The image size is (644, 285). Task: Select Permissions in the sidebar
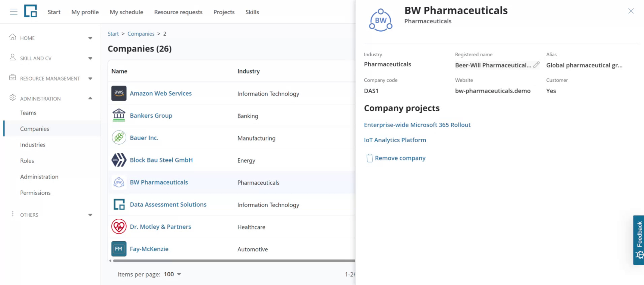(x=35, y=193)
